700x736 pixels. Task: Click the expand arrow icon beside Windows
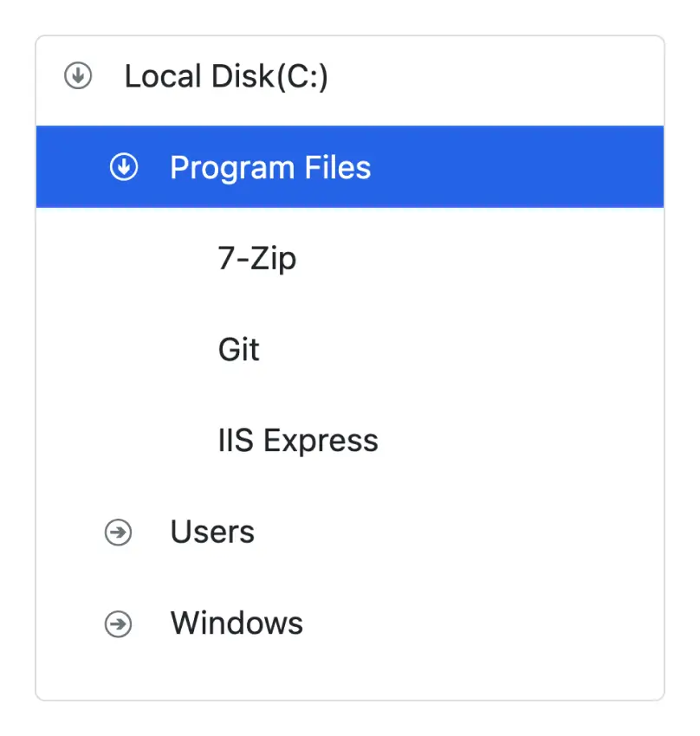click(118, 624)
